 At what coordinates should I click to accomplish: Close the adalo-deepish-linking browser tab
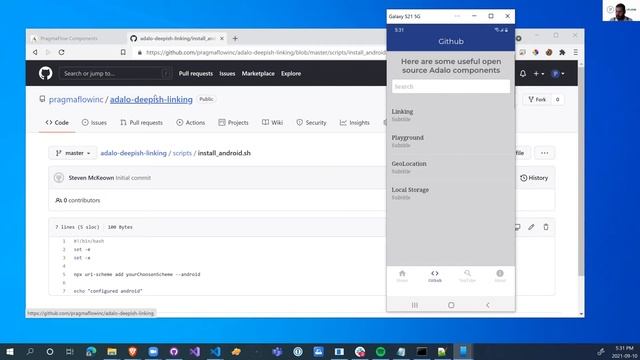point(222,38)
